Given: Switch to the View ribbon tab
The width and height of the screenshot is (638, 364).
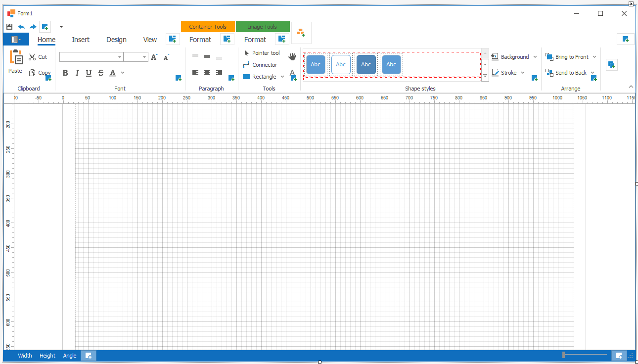Looking at the screenshot, I should [x=150, y=40].
